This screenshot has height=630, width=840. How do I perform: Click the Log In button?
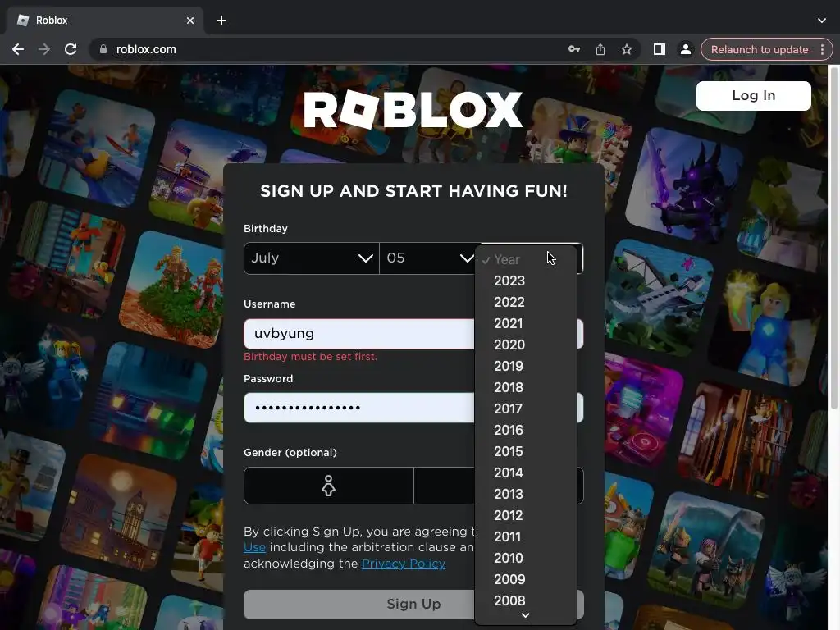tap(753, 95)
